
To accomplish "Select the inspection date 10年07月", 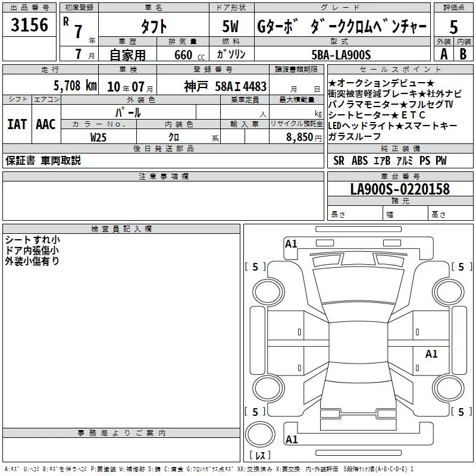I will 130,87.
